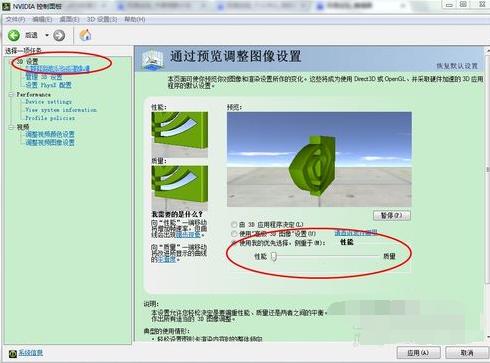Viewport: 490px width, 363px height.
Task: Click the page header image-settings icon
Action: pyautogui.click(x=152, y=60)
